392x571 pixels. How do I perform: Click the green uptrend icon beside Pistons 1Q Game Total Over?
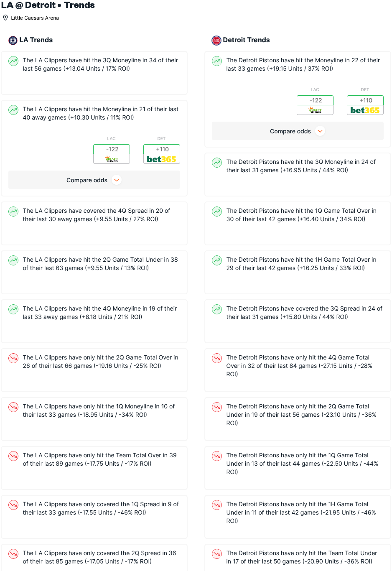pos(217,212)
